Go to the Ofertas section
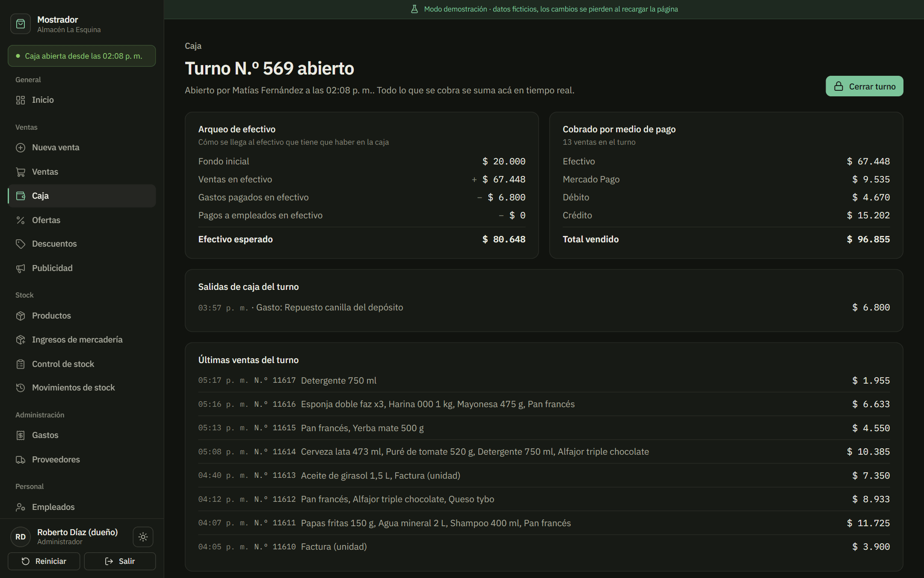The width and height of the screenshot is (924, 578). point(82,220)
